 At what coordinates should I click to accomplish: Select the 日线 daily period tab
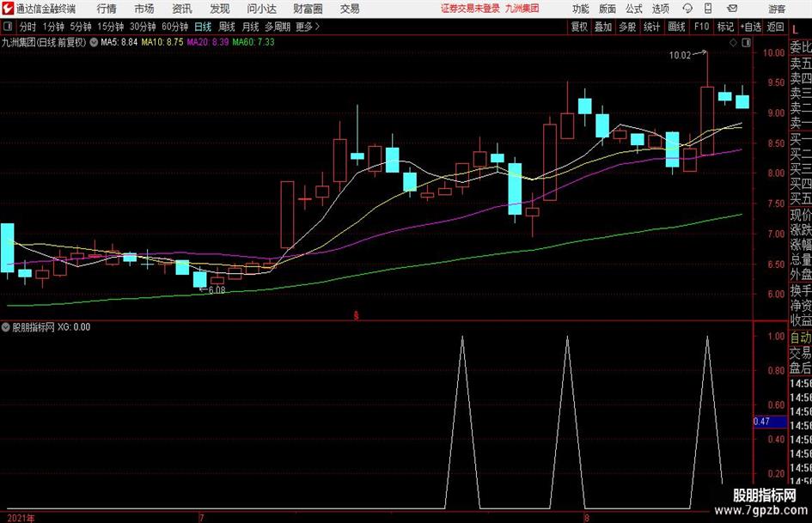coord(203,27)
